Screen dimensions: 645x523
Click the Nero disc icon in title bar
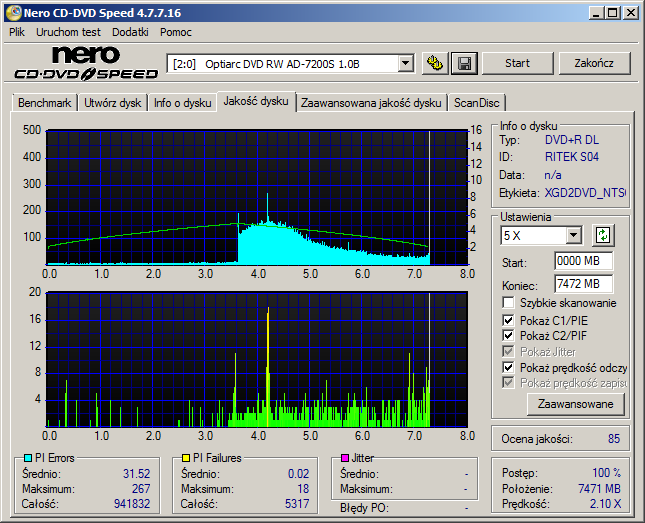(13, 13)
